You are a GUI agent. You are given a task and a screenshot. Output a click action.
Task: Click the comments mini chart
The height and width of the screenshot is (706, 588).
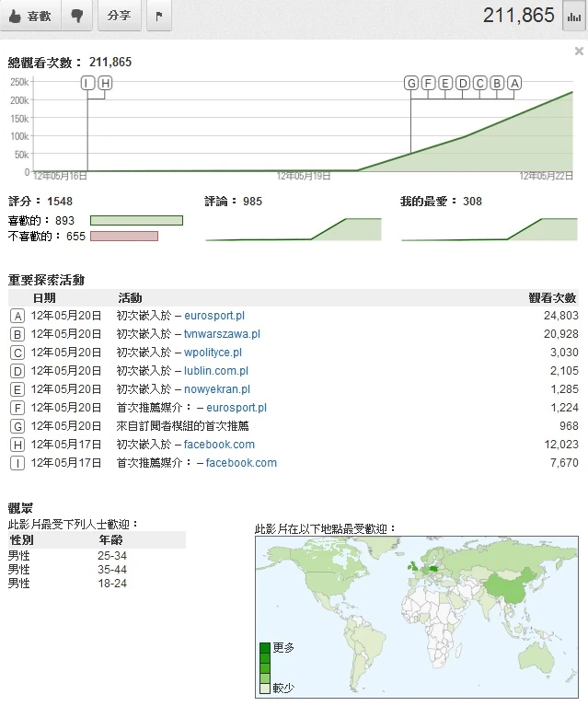tap(294, 229)
